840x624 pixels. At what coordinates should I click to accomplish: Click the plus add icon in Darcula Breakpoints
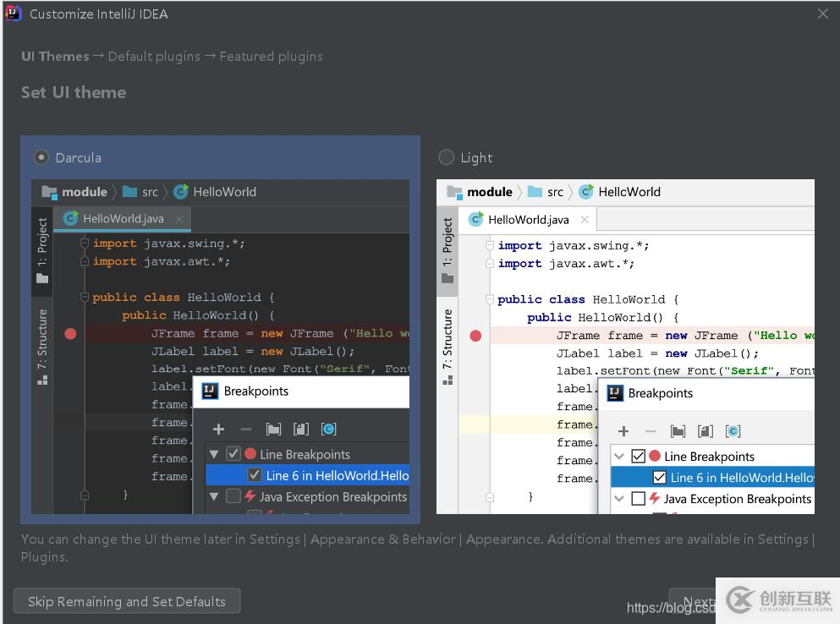pyautogui.click(x=218, y=430)
